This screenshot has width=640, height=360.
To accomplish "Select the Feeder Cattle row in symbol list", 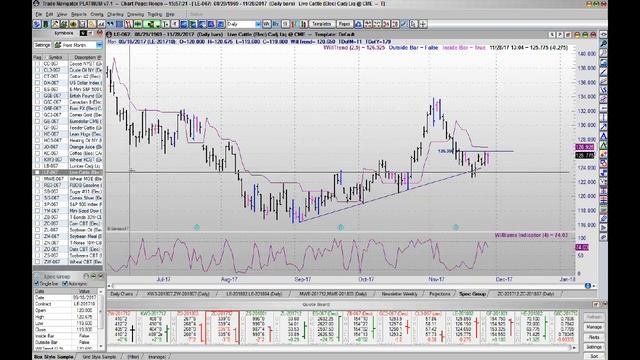I will pyautogui.click(x=68, y=128).
